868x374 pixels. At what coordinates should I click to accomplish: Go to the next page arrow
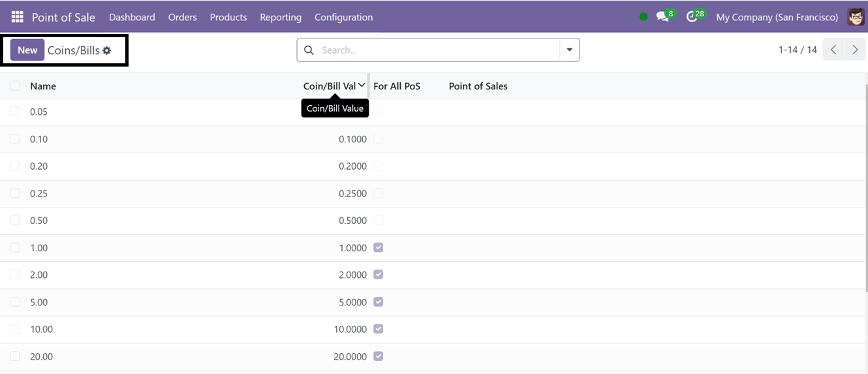pos(855,50)
